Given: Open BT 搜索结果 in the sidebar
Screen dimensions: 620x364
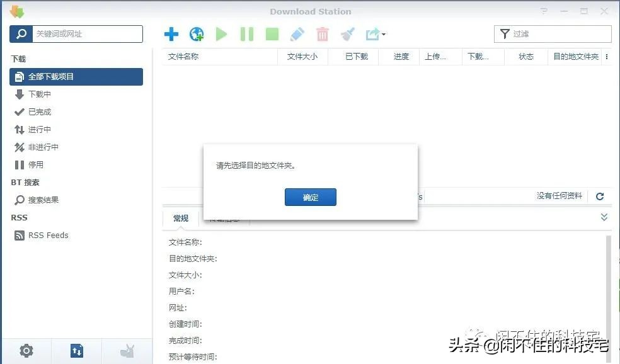Looking at the screenshot, I should tap(45, 200).
